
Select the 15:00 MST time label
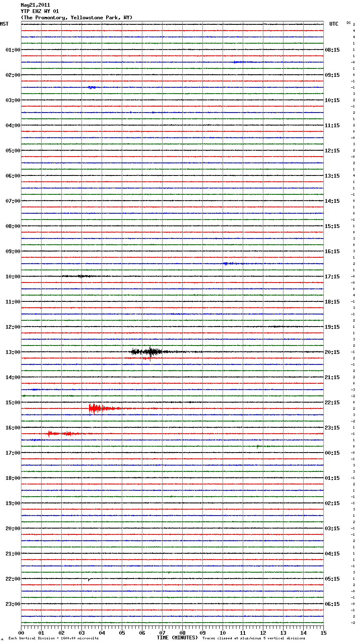point(13,403)
